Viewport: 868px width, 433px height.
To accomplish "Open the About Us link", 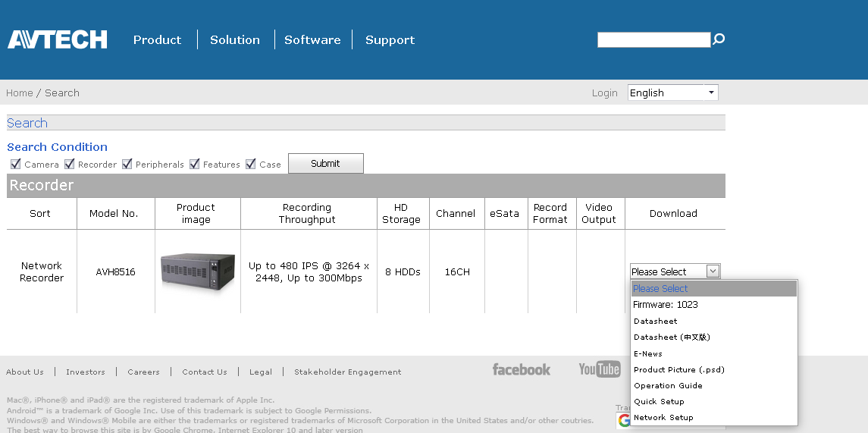I will pyautogui.click(x=25, y=372).
